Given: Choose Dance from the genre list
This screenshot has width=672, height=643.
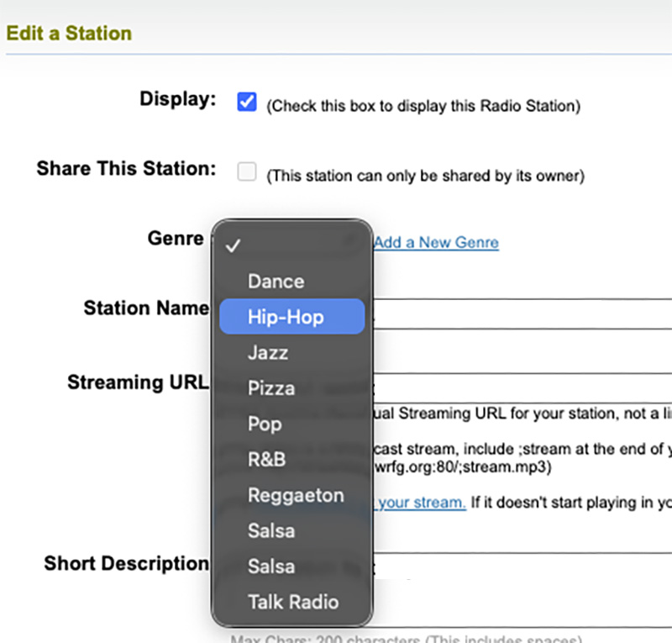Looking at the screenshot, I should [x=291, y=282].
